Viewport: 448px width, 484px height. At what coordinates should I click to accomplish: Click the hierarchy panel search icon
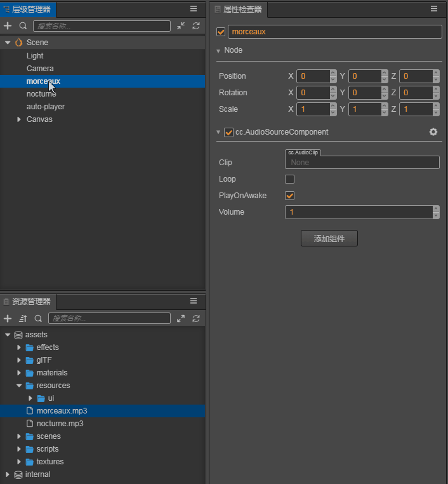(23, 26)
